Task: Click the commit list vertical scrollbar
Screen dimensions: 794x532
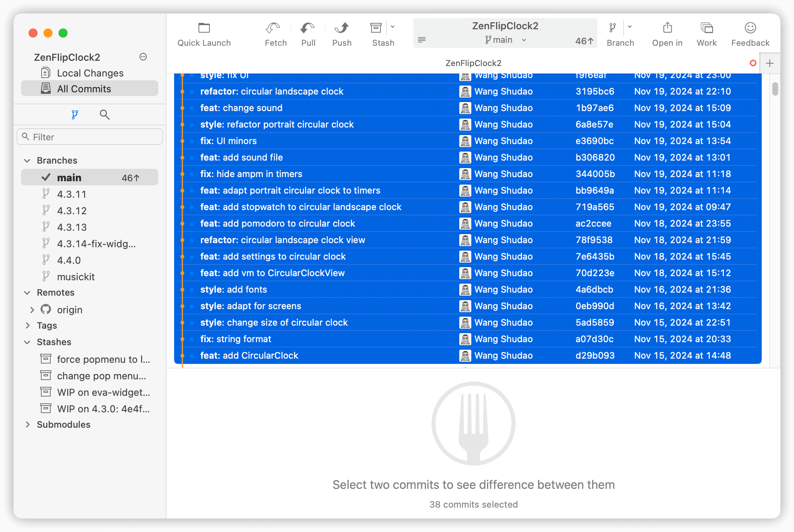Action: click(x=775, y=89)
